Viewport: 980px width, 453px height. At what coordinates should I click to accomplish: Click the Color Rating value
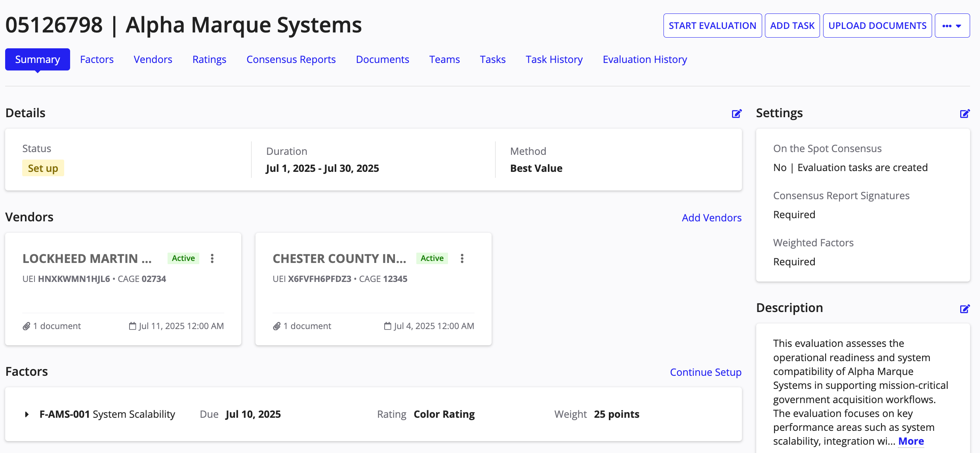444,414
